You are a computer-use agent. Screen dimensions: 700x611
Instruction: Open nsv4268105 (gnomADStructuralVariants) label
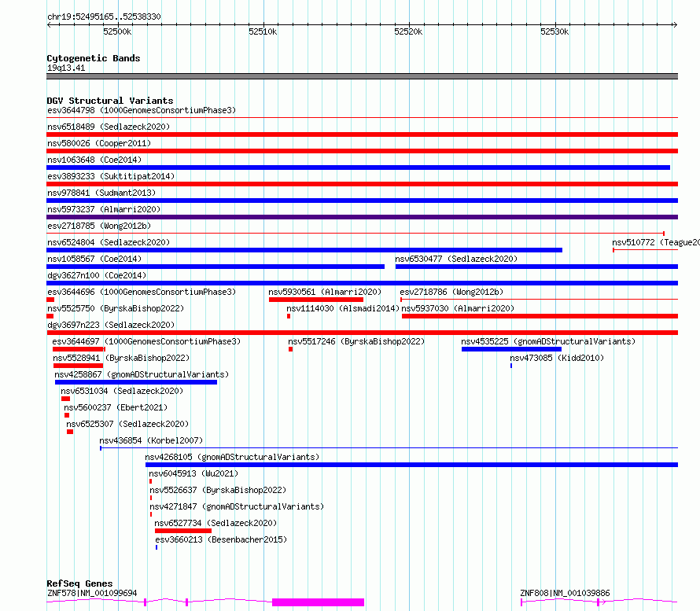(x=232, y=457)
